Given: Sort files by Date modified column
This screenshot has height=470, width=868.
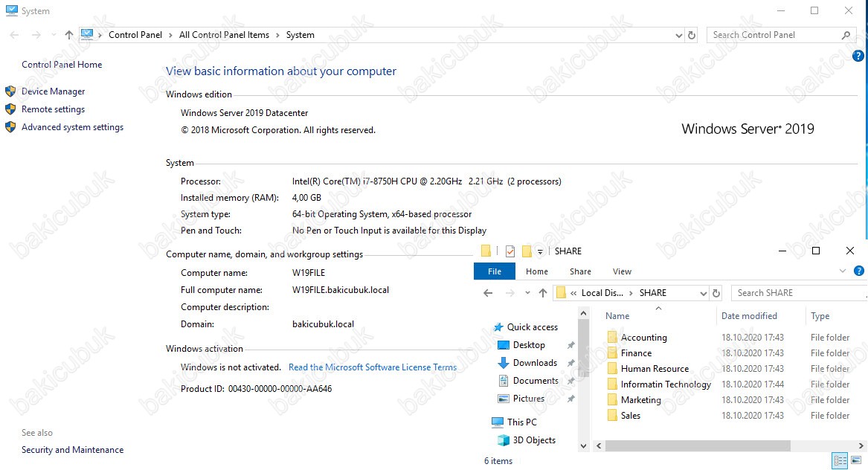Looking at the screenshot, I should (x=749, y=316).
